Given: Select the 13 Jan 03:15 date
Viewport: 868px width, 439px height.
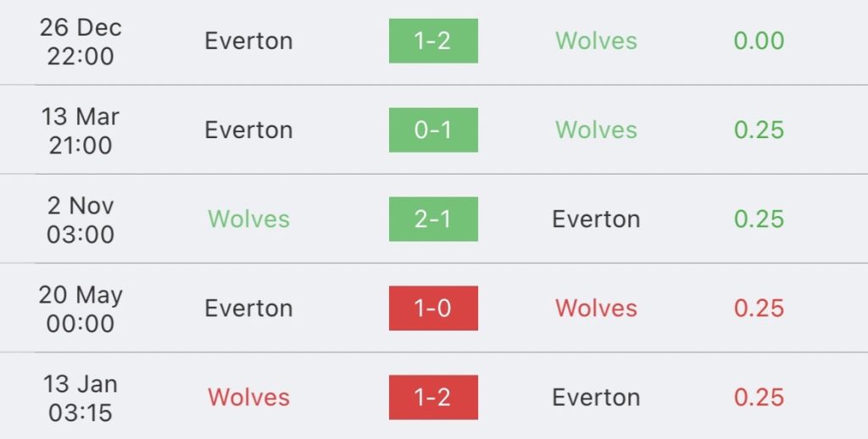Looking at the screenshot, I should tap(81, 397).
